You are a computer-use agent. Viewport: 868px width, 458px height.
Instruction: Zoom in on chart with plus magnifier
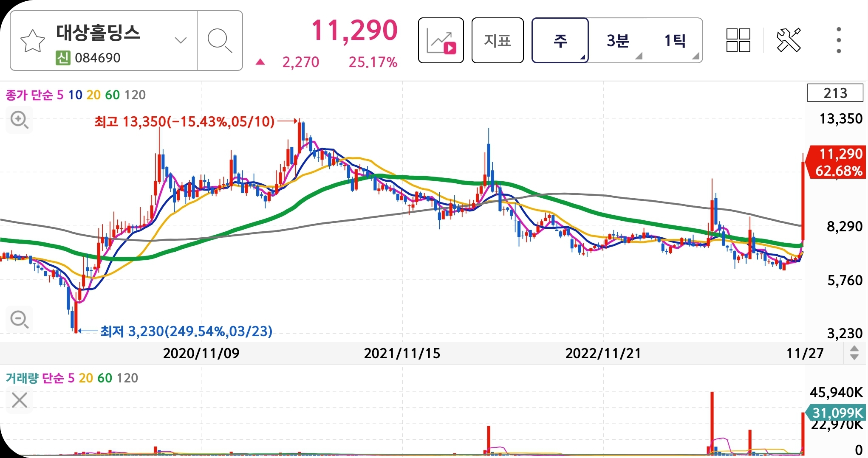tap(20, 120)
